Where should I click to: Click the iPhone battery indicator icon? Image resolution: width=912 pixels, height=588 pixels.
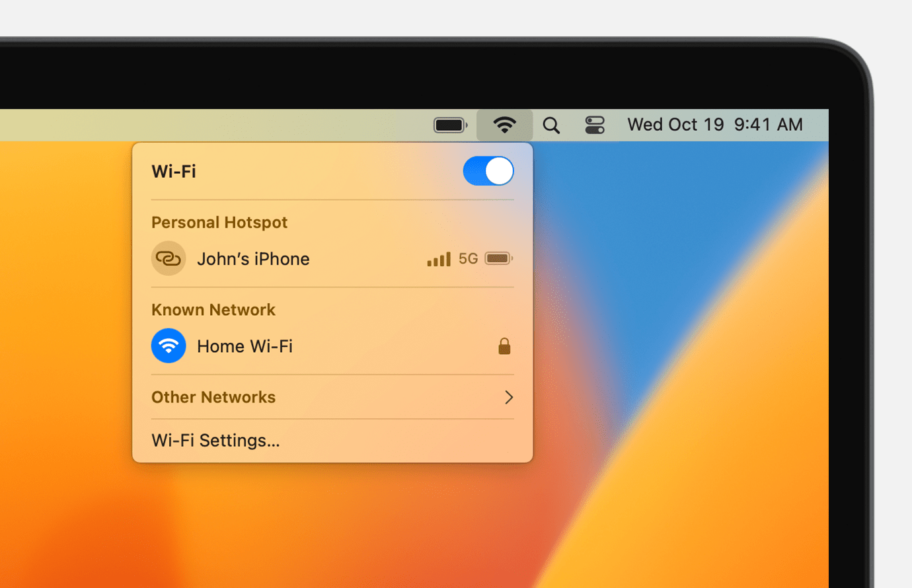click(498, 258)
